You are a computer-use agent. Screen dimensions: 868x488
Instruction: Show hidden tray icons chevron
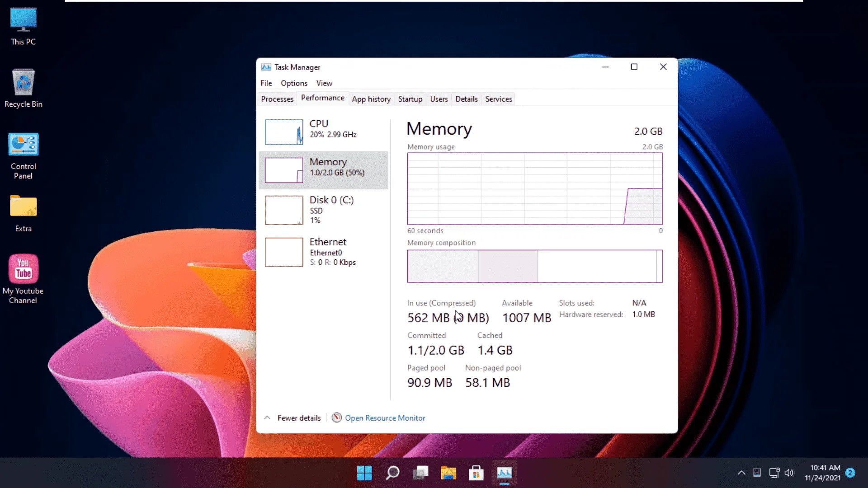pos(741,473)
